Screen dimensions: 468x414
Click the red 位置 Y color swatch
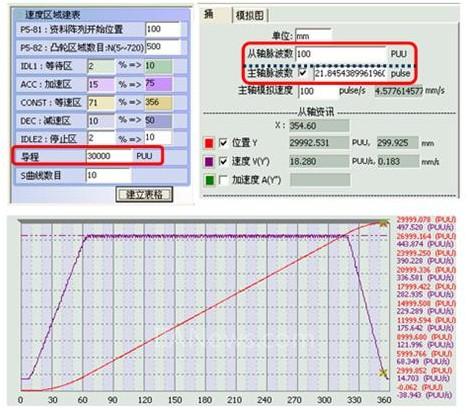[209, 143]
